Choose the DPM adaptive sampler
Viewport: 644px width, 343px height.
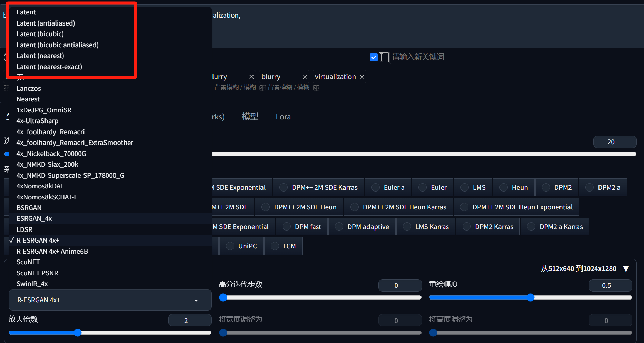(x=362, y=227)
